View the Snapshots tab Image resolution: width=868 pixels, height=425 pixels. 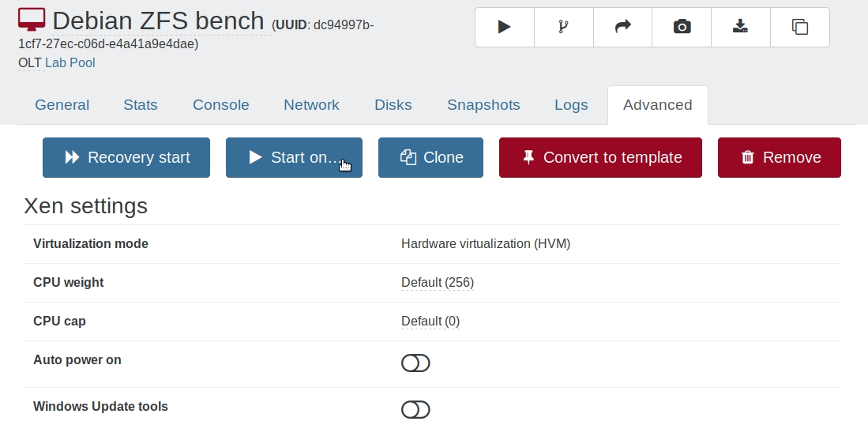click(484, 104)
